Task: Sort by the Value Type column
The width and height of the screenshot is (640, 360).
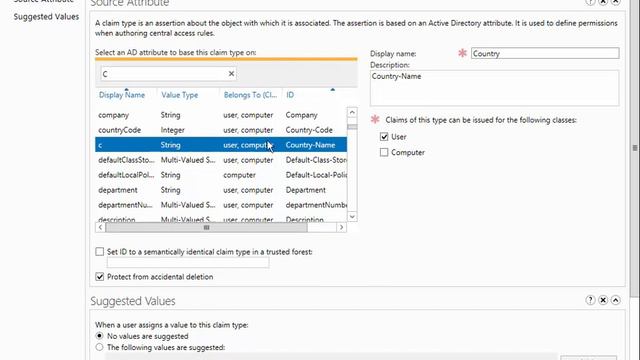Action: 180,95
